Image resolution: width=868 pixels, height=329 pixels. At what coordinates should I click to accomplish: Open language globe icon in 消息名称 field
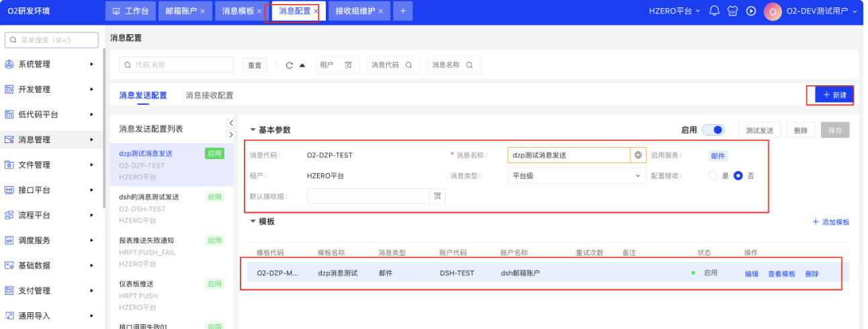pyautogui.click(x=638, y=155)
